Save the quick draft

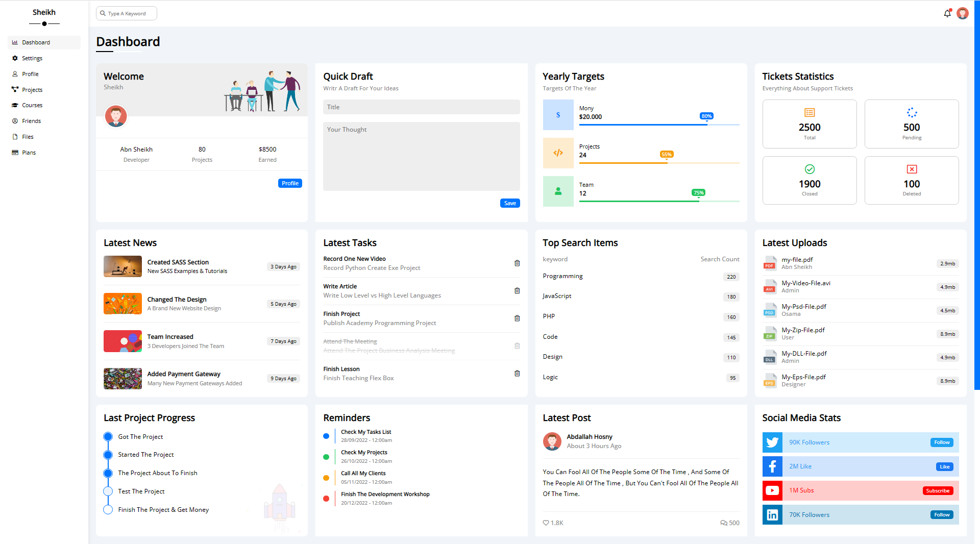(x=510, y=203)
